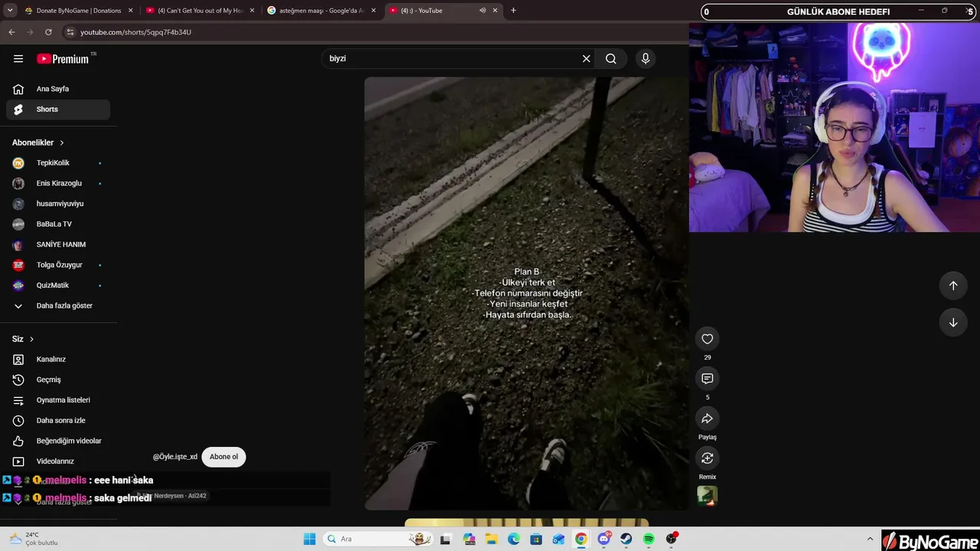
Task: Open the BaBaLa TV channel
Action: [x=58, y=224]
